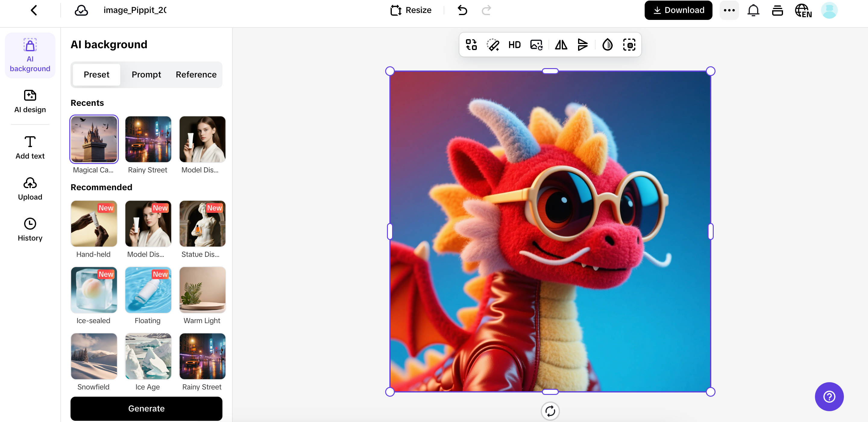Open the Resize options

coord(411,10)
